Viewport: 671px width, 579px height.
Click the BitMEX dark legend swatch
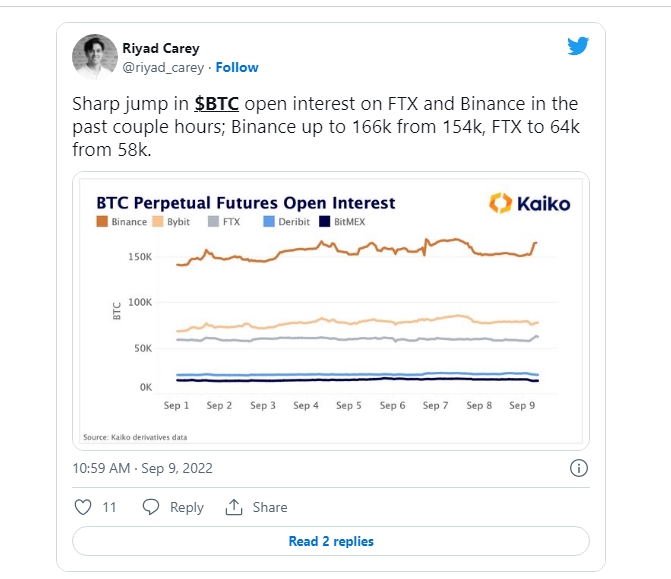325,222
